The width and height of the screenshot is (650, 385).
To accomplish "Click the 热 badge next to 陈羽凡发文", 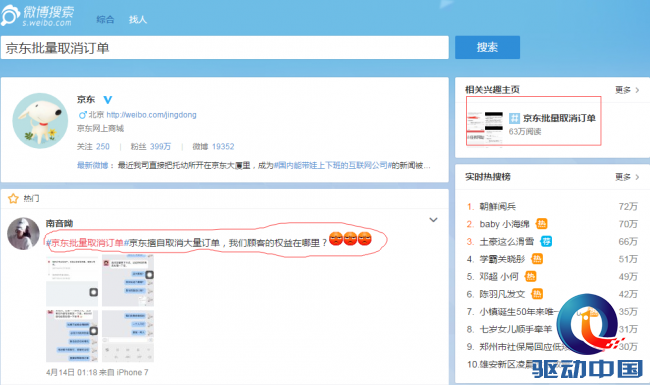I will (x=537, y=294).
